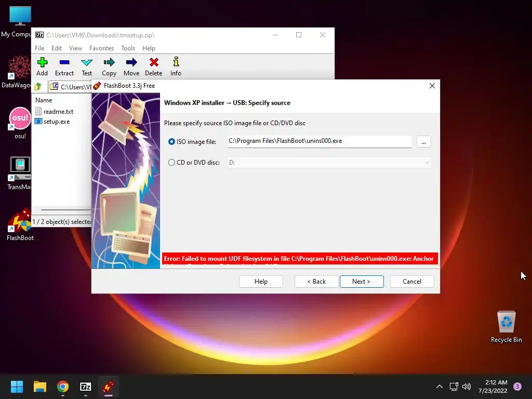Viewport: 532px width, 399px height.
Task: Minimize the 7-Zip window
Action: point(275,35)
